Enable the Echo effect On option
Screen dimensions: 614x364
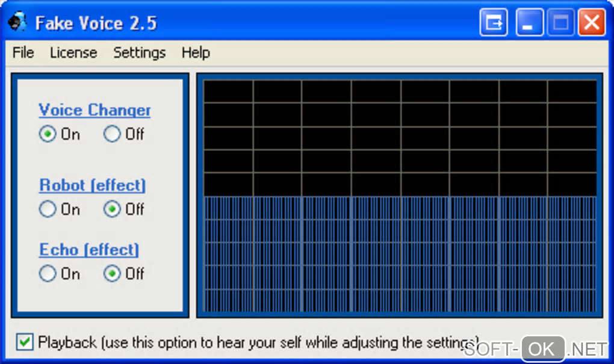(x=48, y=273)
